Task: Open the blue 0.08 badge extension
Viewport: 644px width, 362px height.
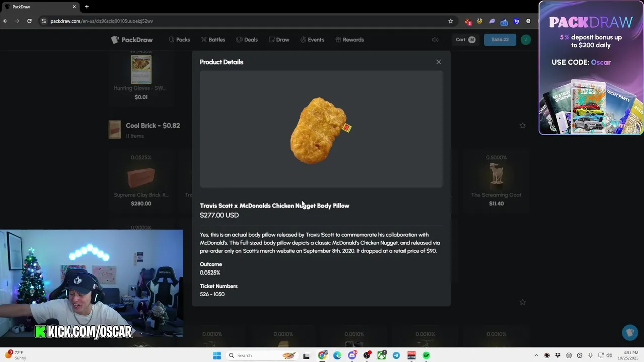Action: (x=504, y=22)
